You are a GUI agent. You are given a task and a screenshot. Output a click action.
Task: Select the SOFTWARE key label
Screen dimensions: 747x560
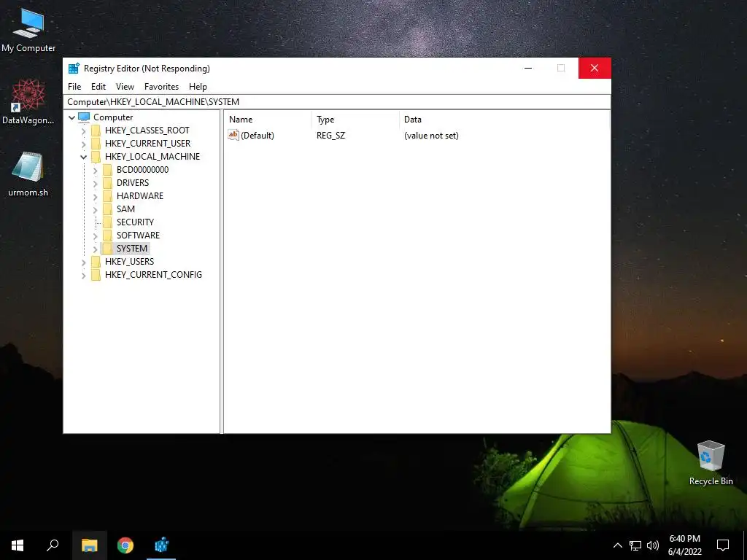pos(138,236)
